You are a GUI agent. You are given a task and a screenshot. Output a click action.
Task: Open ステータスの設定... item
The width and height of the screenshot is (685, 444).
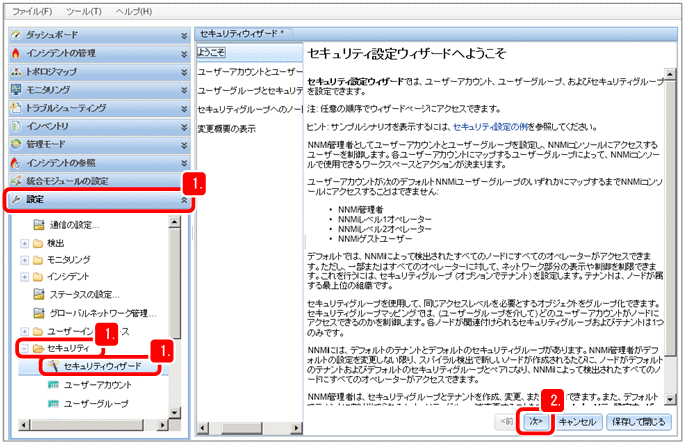pos(84,295)
